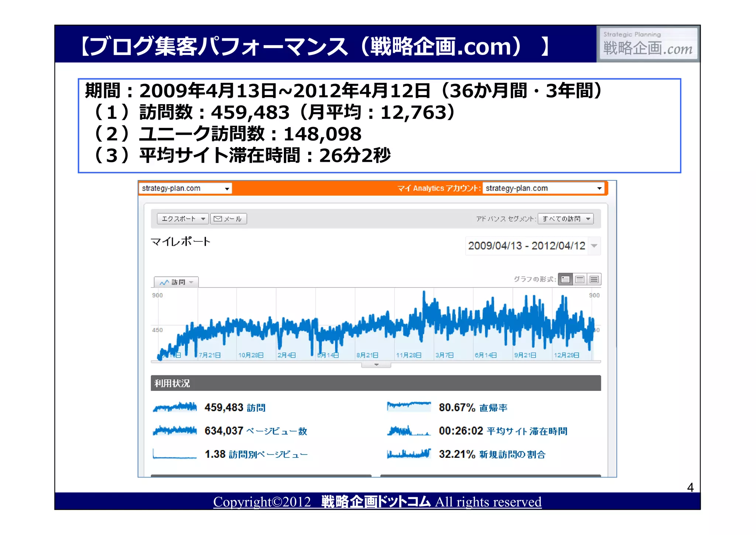
Task: Click the 634,037 ページビュー数 link
Action: [x=256, y=431]
